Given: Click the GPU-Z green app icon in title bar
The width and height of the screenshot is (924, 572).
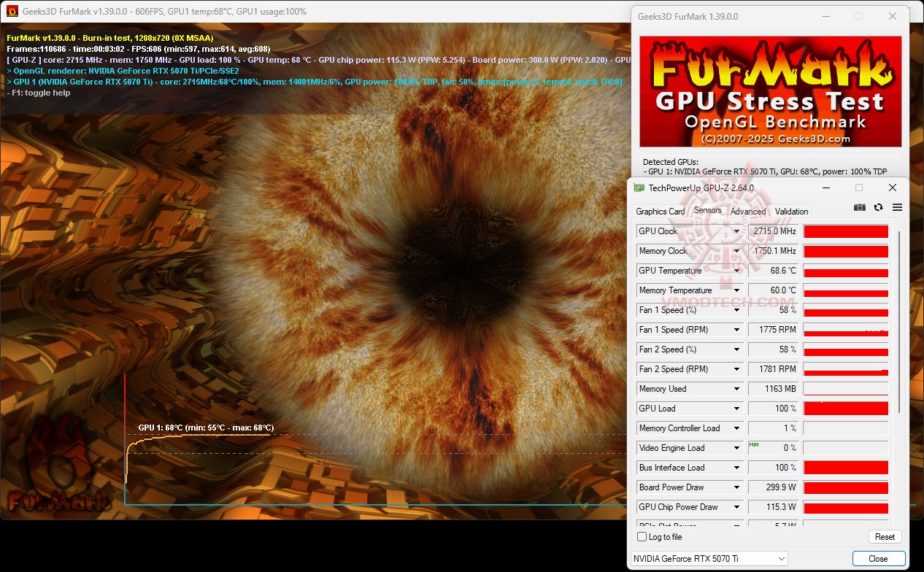Looking at the screenshot, I should click(x=639, y=188).
